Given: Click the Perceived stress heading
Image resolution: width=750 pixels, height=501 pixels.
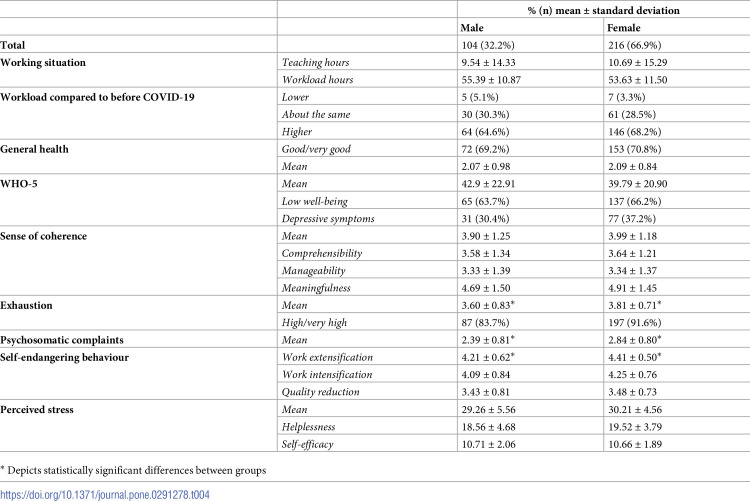Looking at the screenshot, I should coord(37,410).
